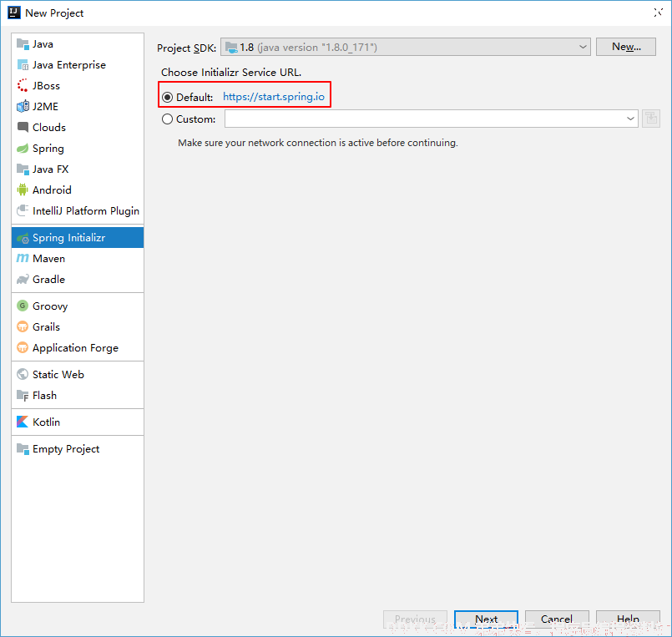Open the https://start.spring.io link
This screenshot has width=672, height=637.
point(273,98)
